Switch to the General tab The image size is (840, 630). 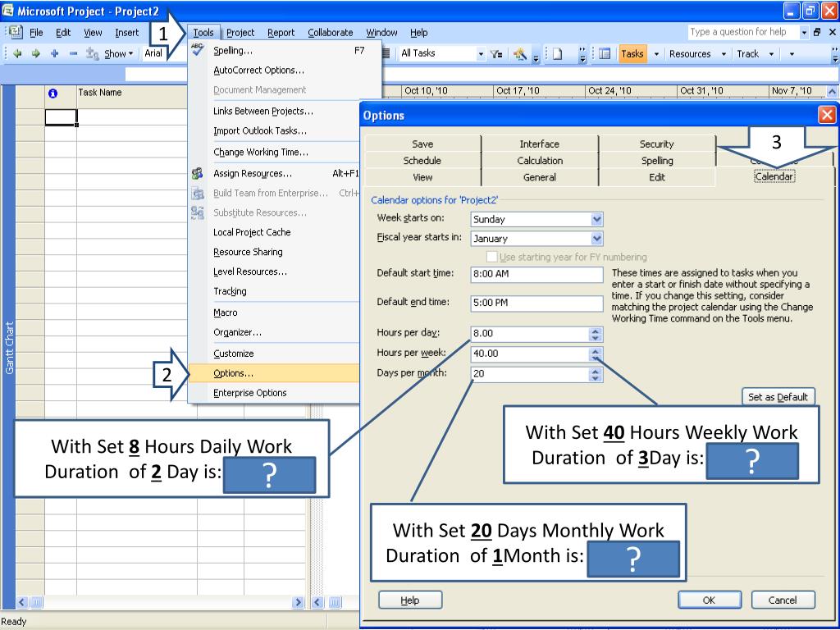point(540,177)
